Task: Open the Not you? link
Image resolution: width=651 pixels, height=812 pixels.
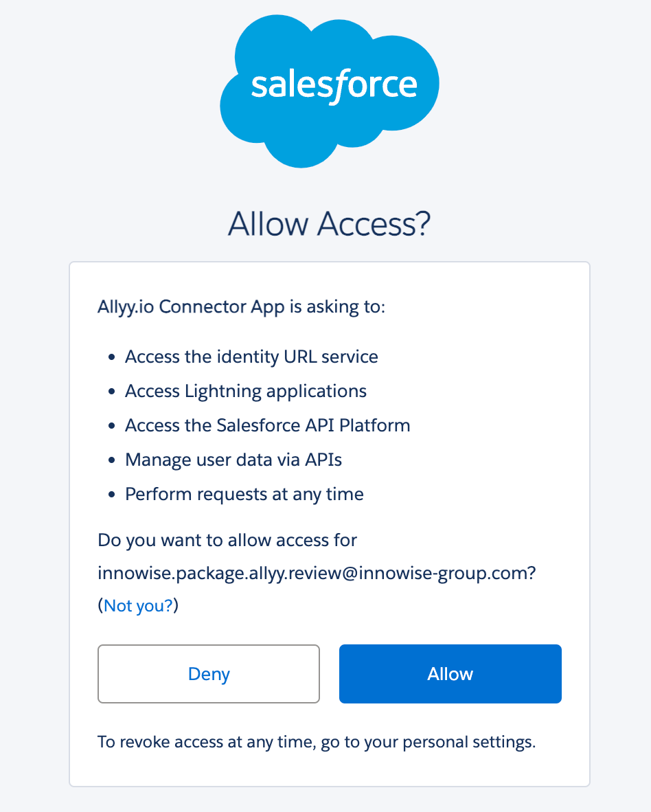Action: pos(138,605)
